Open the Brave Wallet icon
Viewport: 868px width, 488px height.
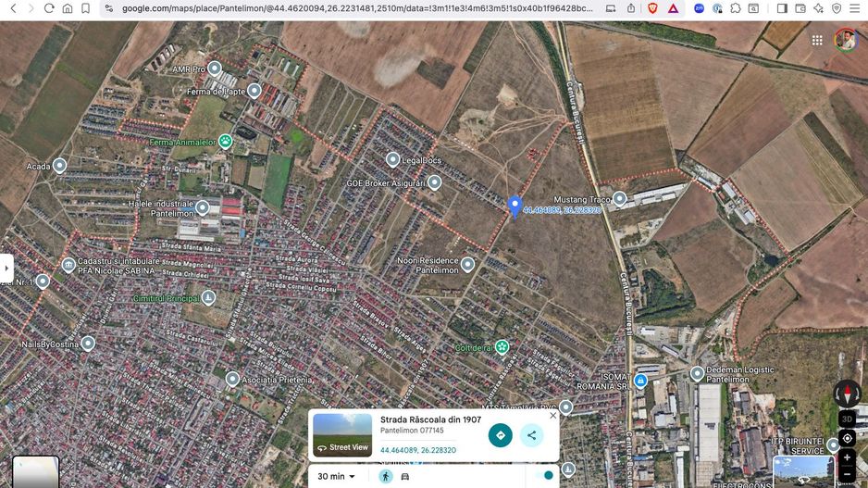pyautogui.click(x=800, y=8)
